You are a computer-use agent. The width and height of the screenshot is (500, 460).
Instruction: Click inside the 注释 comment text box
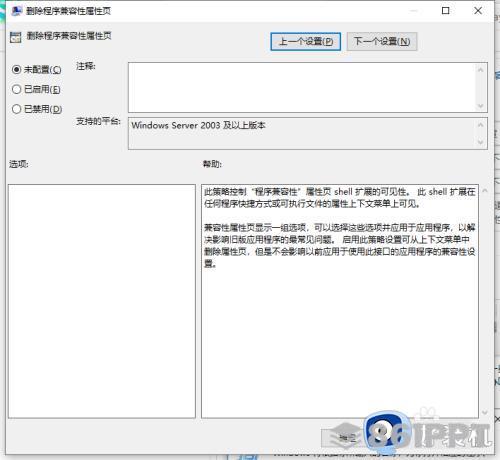[302, 87]
